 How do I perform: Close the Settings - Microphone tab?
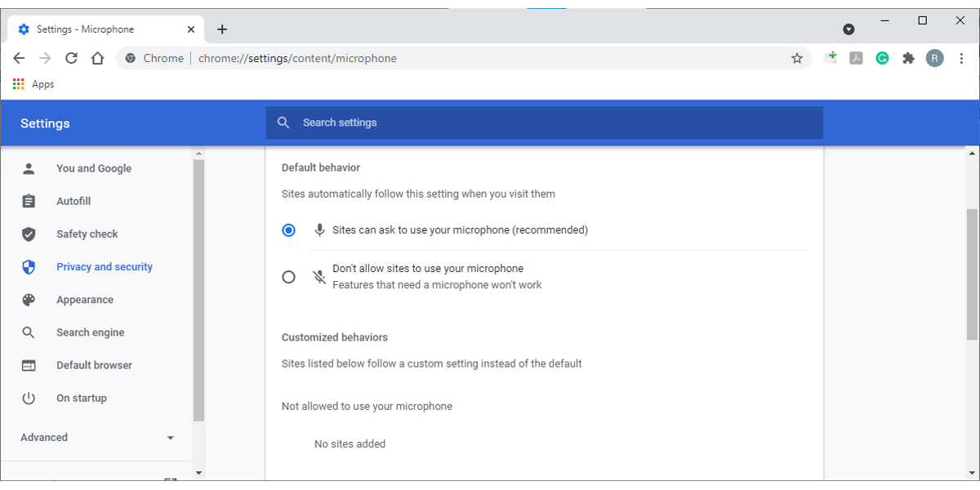coord(191,29)
